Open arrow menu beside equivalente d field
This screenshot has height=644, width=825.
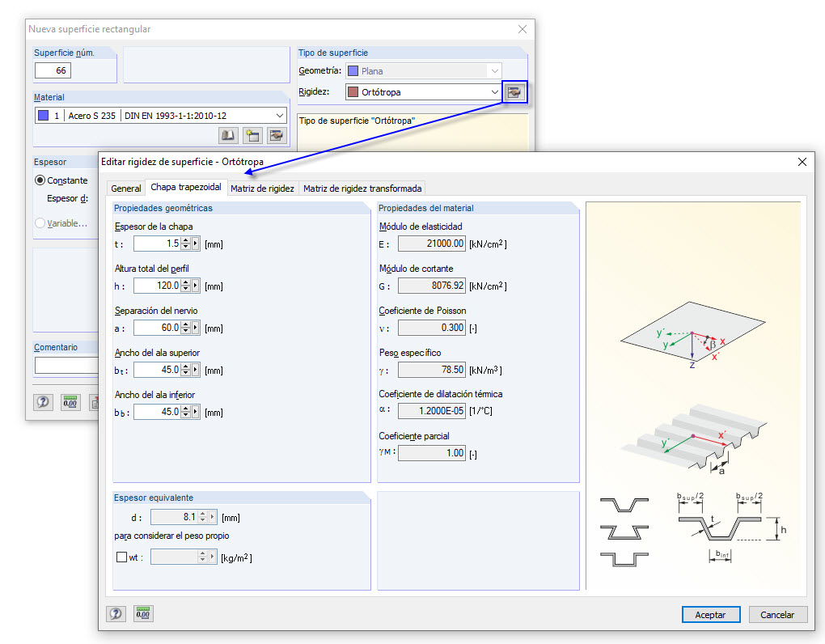(213, 517)
